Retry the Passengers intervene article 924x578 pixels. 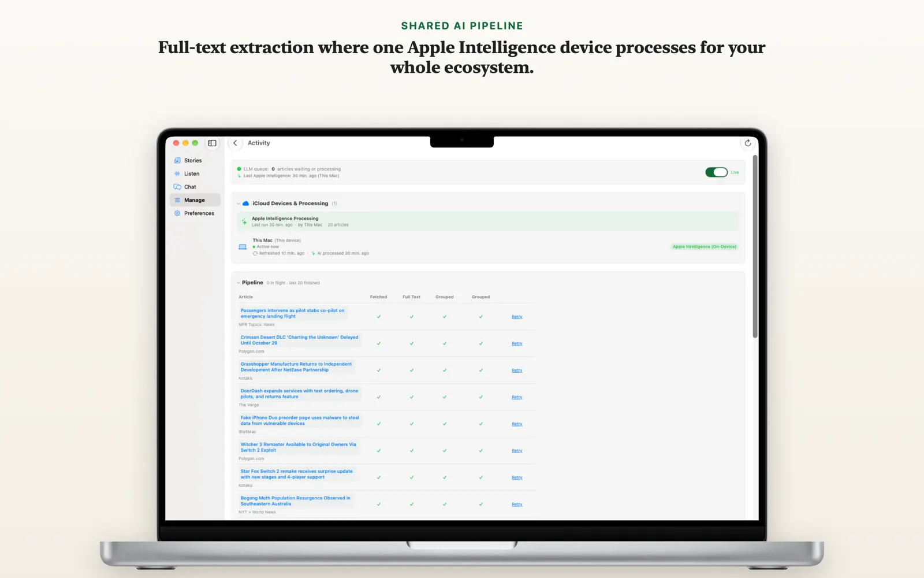pos(517,317)
